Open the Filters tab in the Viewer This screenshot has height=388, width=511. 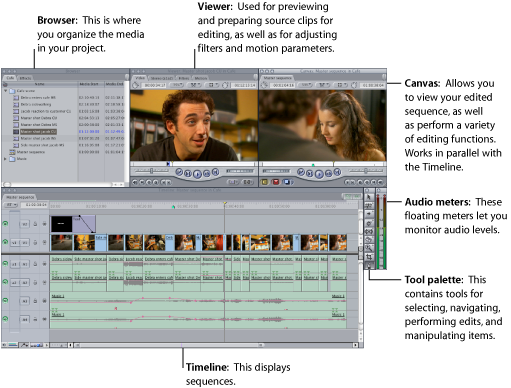tap(184, 78)
